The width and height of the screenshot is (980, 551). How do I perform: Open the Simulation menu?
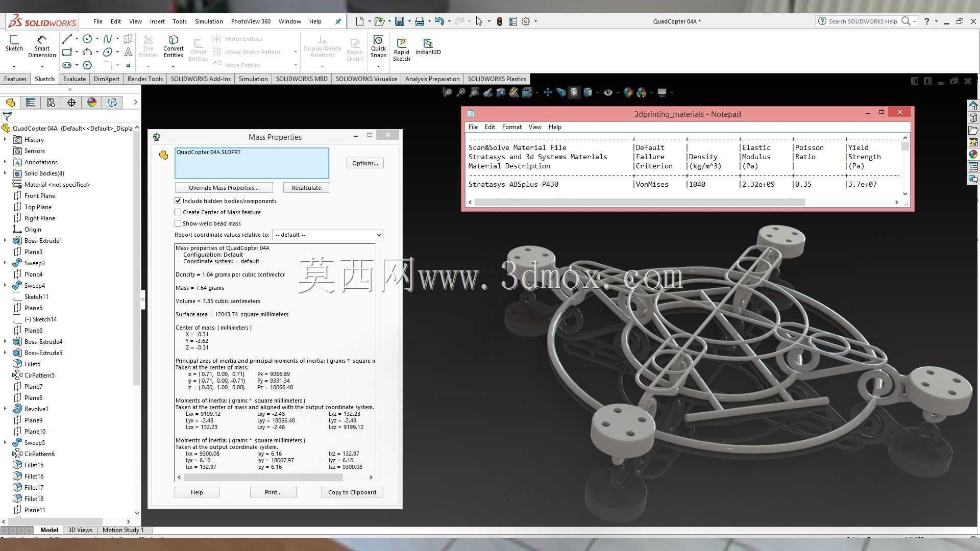pyautogui.click(x=209, y=21)
